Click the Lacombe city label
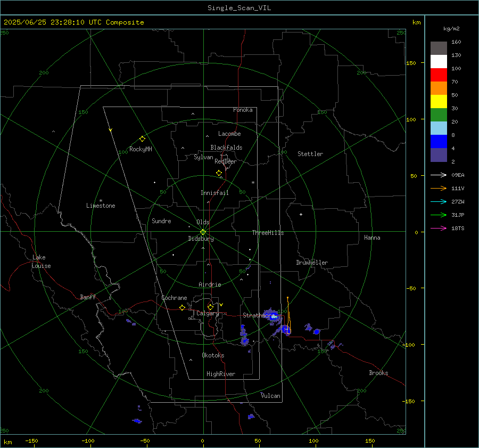The height and width of the screenshot is (448, 479). click(x=229, y=134)
